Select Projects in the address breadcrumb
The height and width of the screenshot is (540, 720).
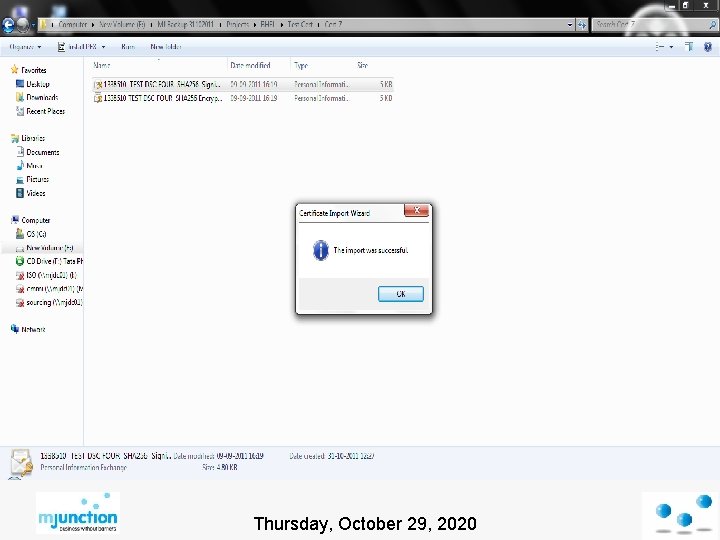point(237,24)
